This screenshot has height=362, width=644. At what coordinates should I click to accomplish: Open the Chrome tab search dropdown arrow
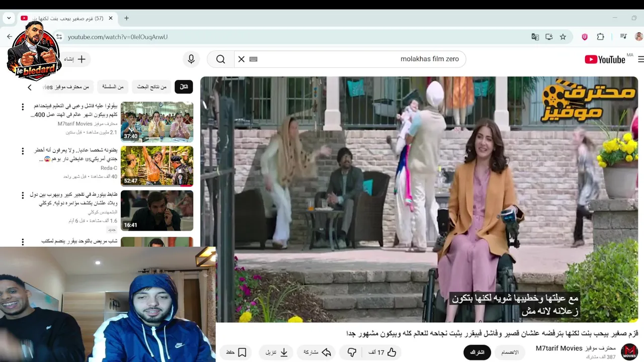[9, 18]
